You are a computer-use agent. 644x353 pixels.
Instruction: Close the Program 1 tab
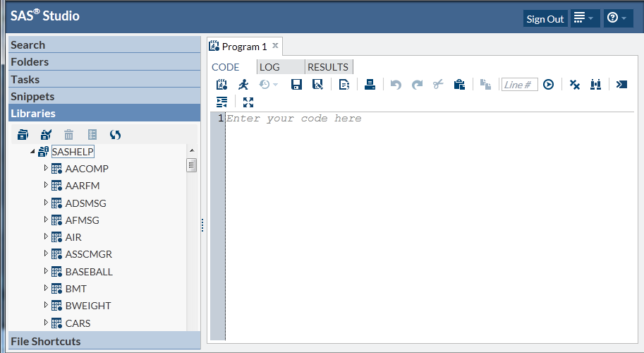pos(275,46)
